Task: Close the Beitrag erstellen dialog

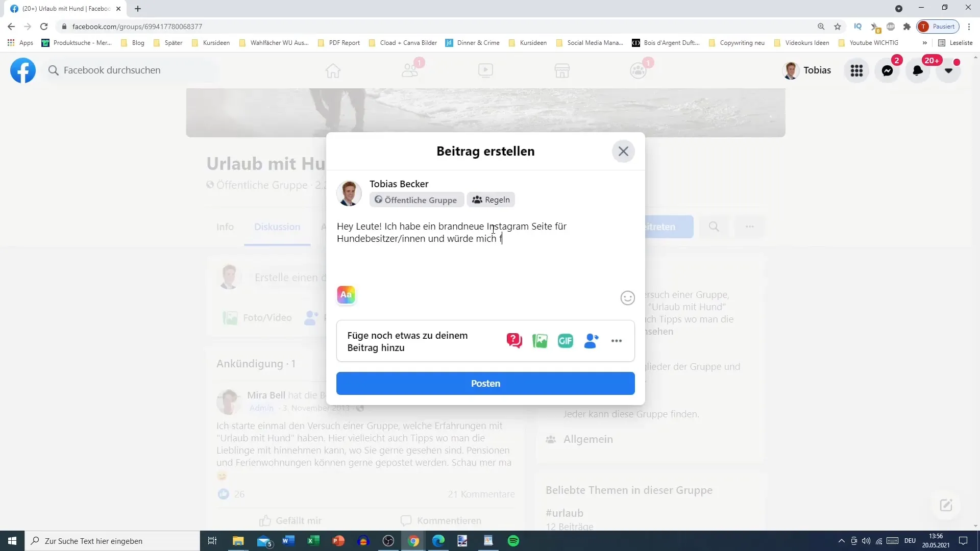Action: (x=623, y=151)
